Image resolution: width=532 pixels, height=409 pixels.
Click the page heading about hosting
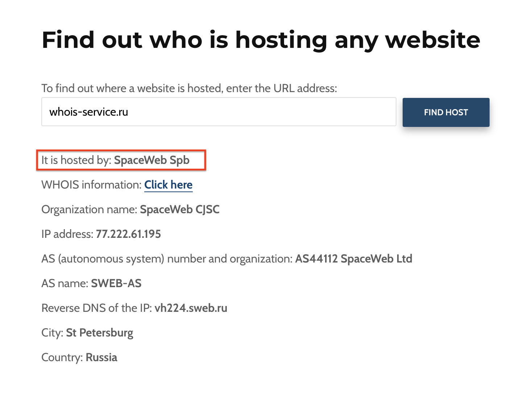click(261, 40)
